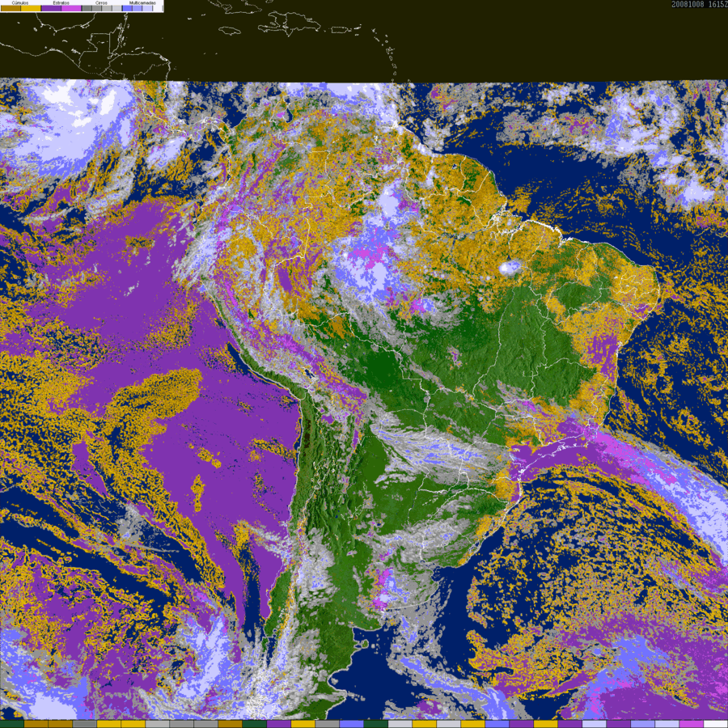This screenshot has height=728, width=728.
Task: Pick the dark brown Cúmulos swatch
Action: [11, 8]
